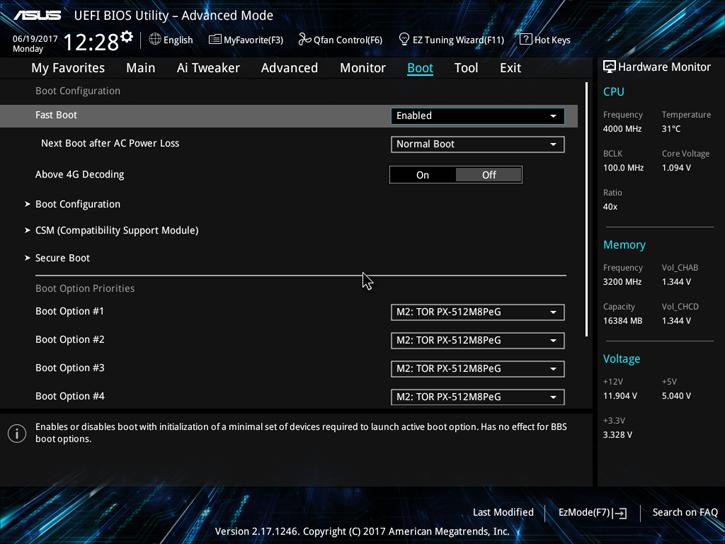725x544 pixels.
Task: Click CPU frequency value 4000 MHz
Action: tap(622, 129)
